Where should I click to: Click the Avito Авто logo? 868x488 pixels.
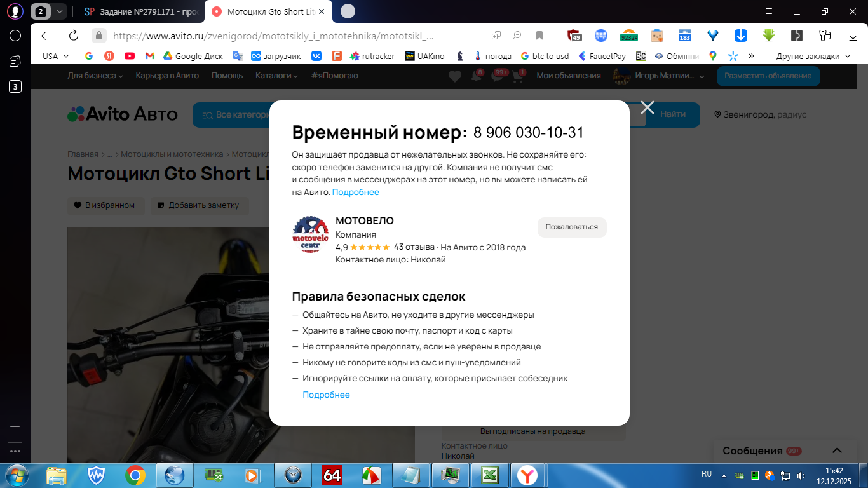(x=123, y=114)
